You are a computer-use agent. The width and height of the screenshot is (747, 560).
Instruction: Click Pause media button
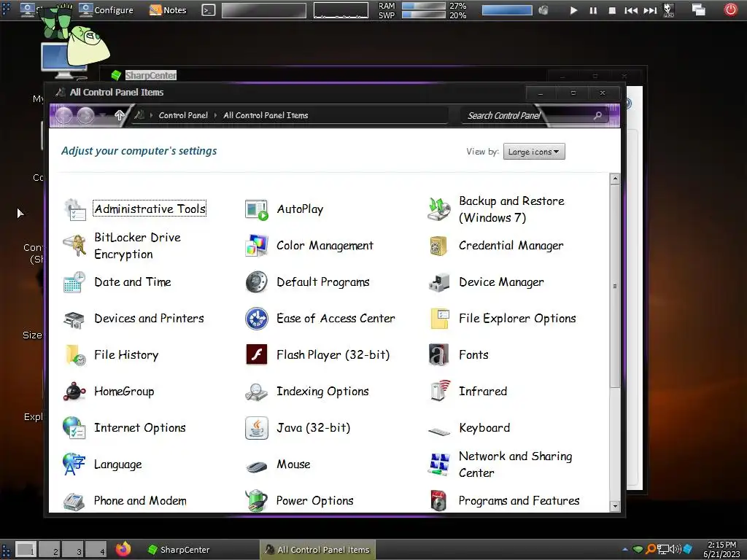[593, 10]
